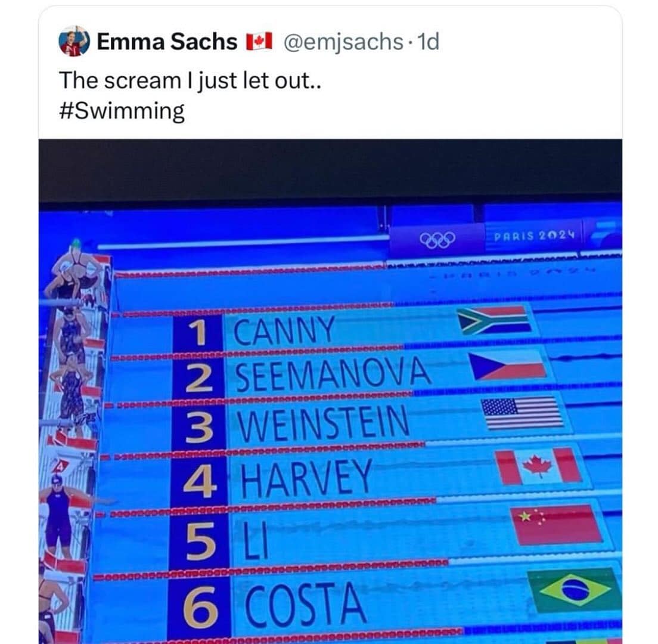Click the swimmer in the dark suit on the starting block

pos(59,514)
